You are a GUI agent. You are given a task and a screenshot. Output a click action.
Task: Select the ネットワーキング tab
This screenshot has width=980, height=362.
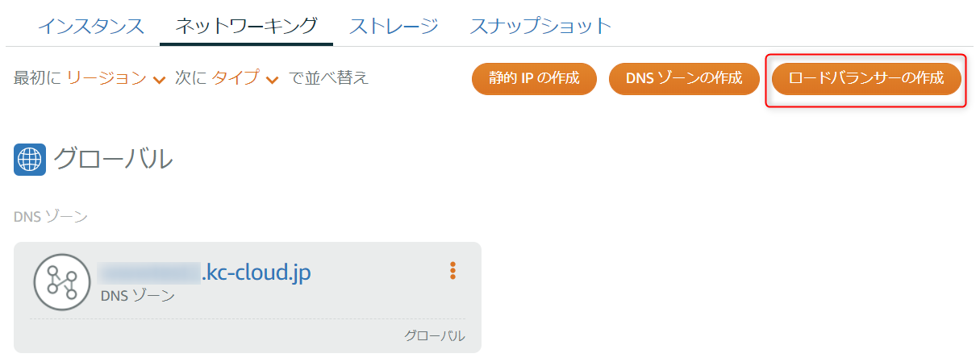246,26
